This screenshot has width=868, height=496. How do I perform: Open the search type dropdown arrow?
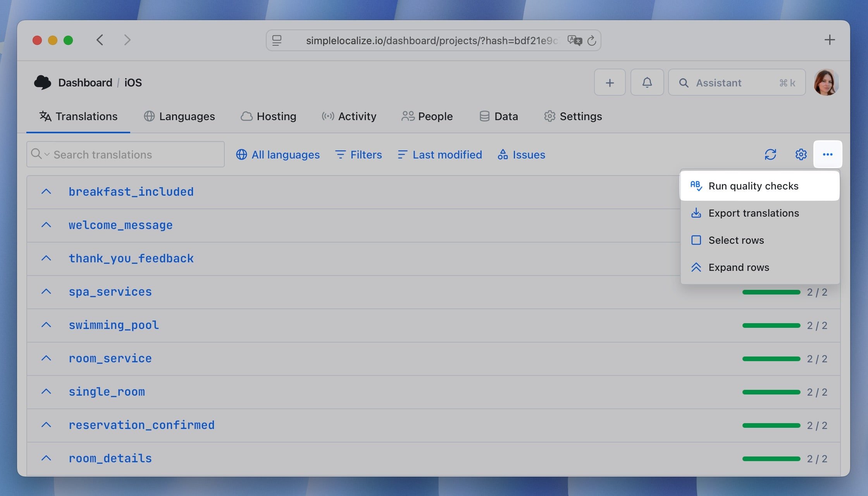pyautogui.click(x=47, y=155)
